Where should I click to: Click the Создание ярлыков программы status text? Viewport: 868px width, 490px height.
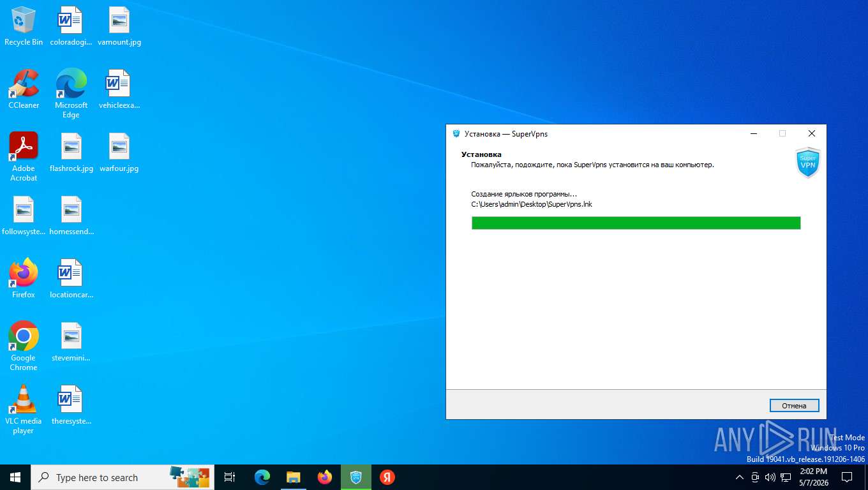click(x=524, y=194)
